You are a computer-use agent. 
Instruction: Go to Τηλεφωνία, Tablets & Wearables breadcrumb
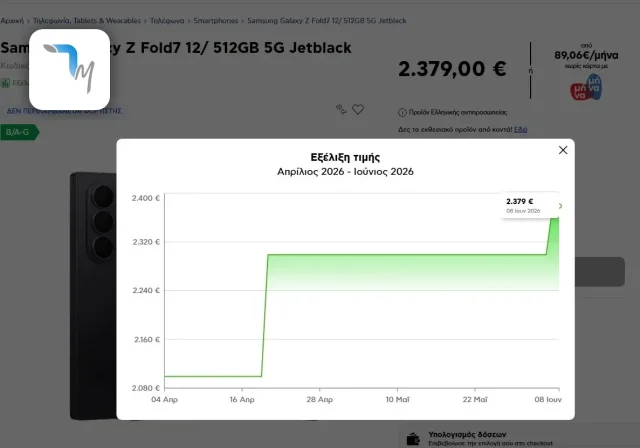pyautogui.click(x=87, y=20)
